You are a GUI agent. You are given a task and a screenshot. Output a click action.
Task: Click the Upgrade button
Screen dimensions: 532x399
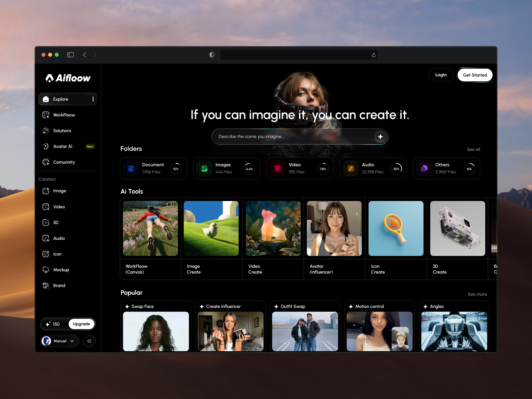pos(82,324)
